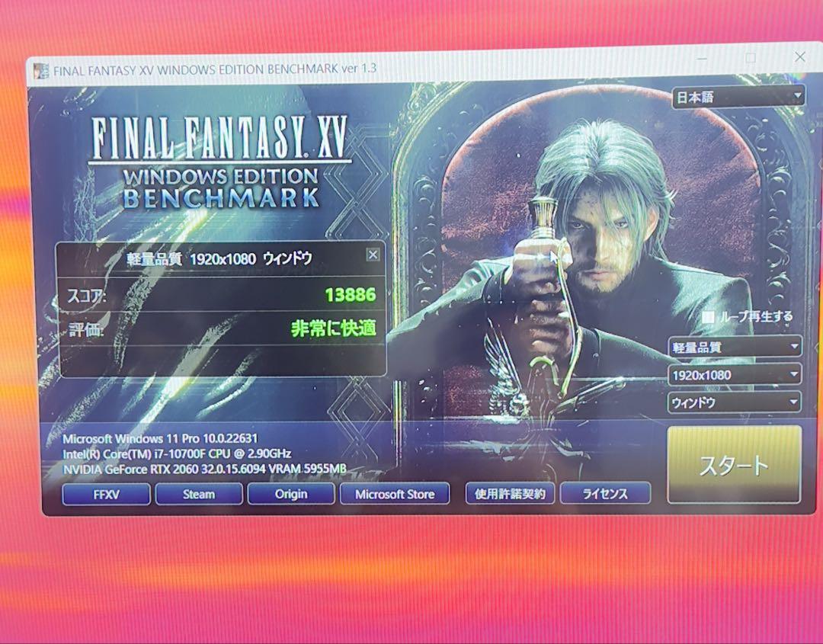Click the Origin store button
823x644 pixels.
tap(291, 494)
